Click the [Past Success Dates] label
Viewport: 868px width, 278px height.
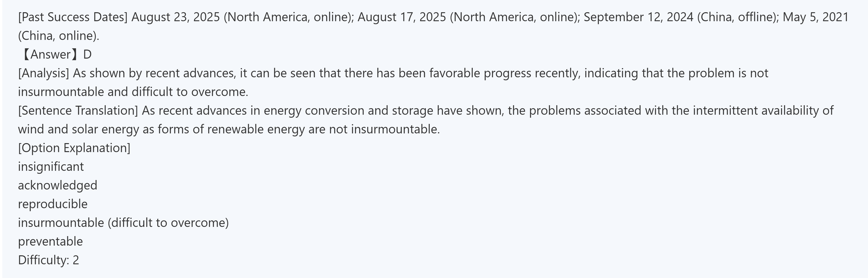coord(73,17)
